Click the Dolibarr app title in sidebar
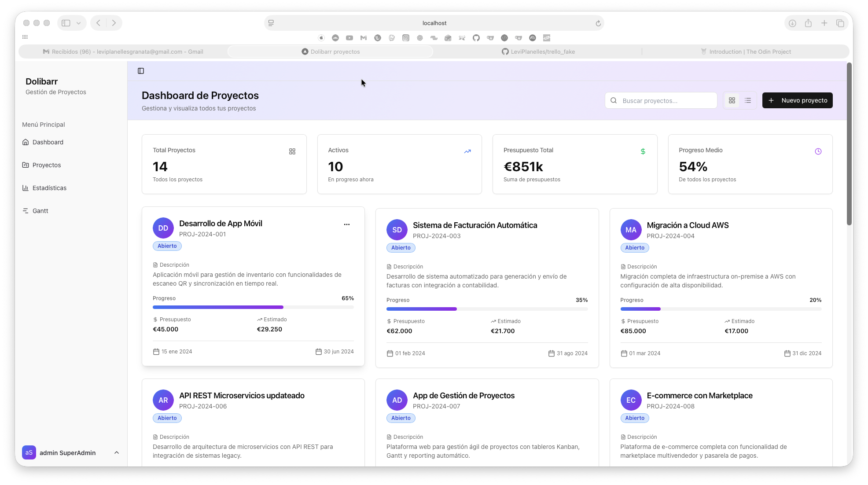The image size is (868, 485). pyautogui.click(x=41, y=81)
